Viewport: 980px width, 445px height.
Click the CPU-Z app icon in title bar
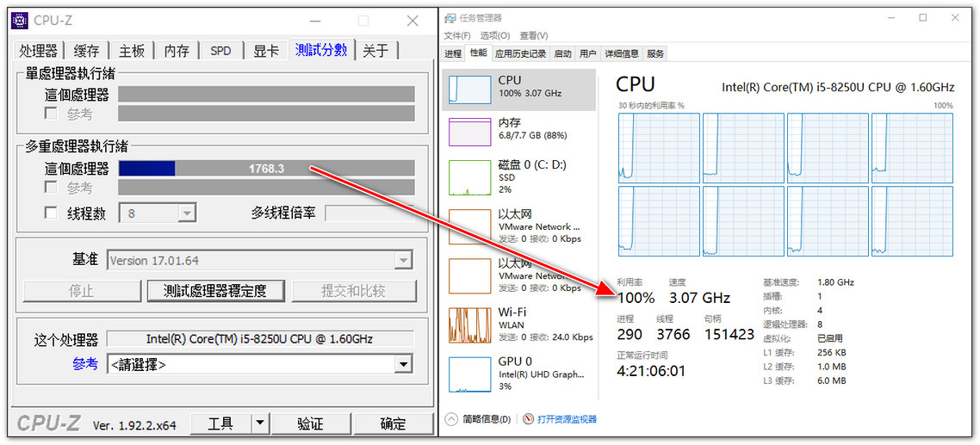click(19, 21)
